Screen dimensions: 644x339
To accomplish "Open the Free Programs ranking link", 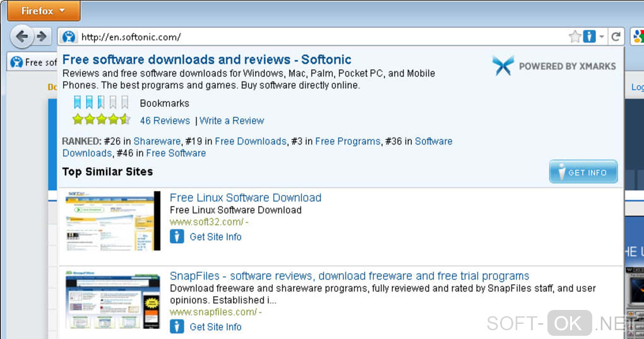I will pos(348,141).
